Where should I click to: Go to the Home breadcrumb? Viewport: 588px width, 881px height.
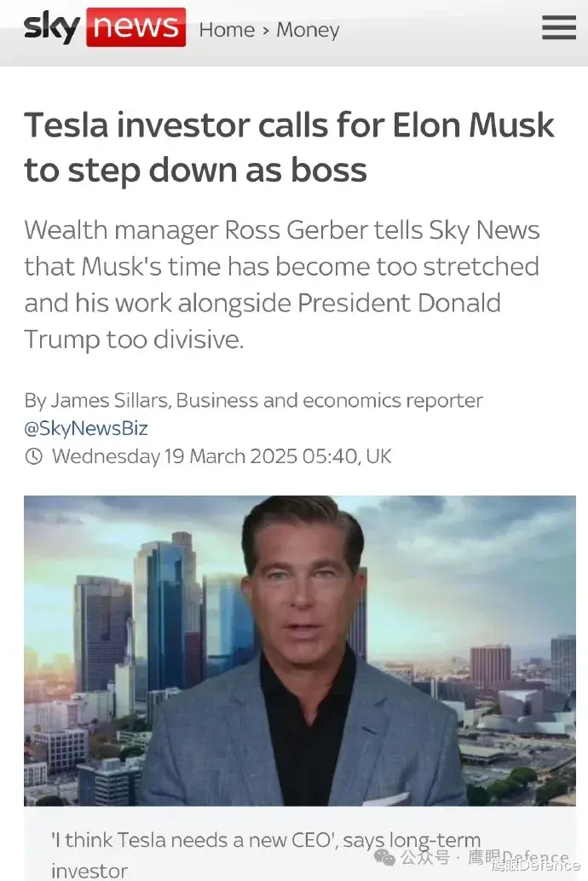tap(227, 29)
